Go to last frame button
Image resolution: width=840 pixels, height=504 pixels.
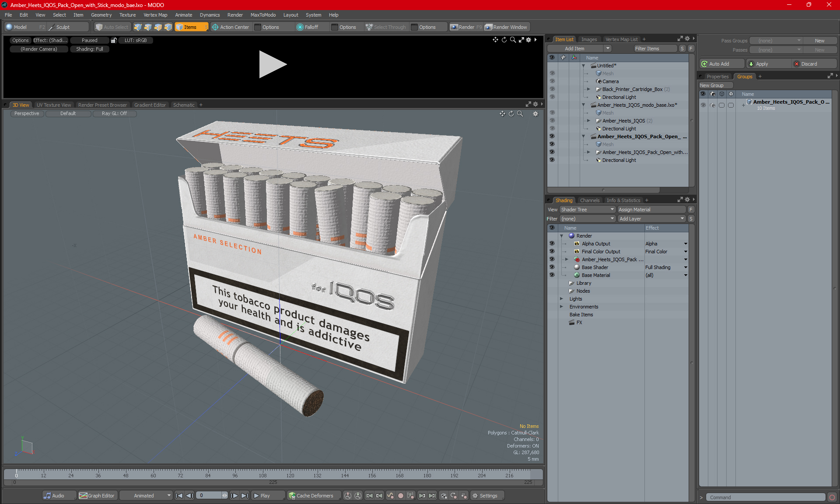pos(245,496)
